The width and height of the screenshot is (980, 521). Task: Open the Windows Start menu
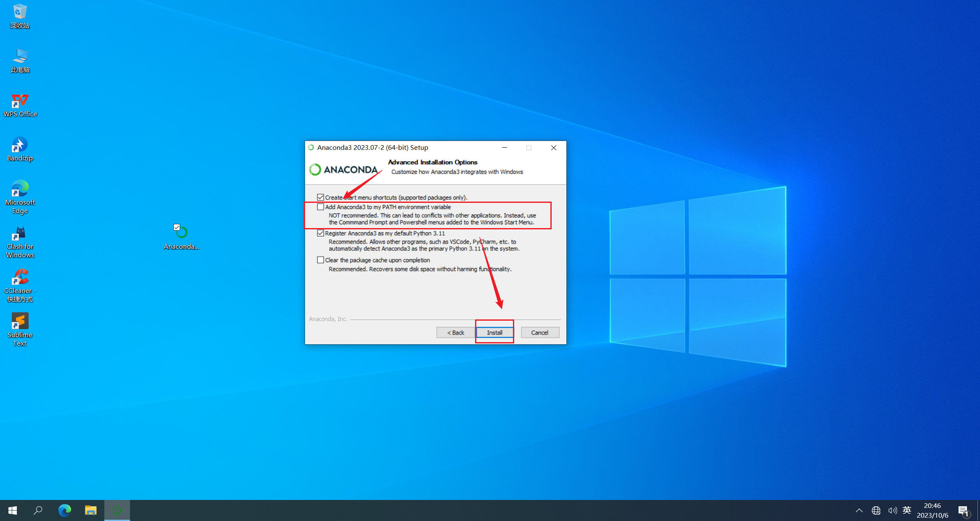[x=12, y=510]
